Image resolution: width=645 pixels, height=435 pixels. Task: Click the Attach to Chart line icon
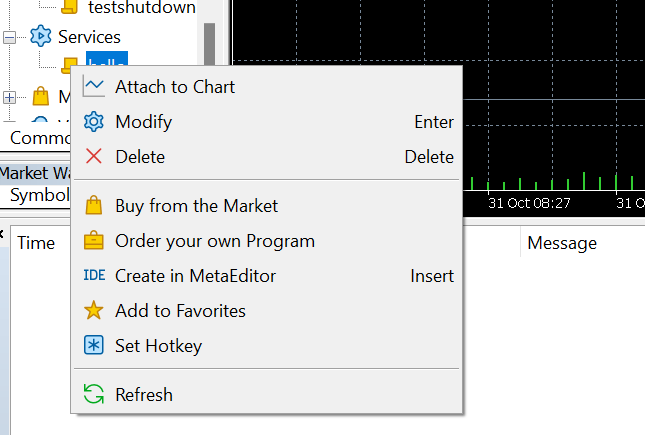[x=94, y=86]
